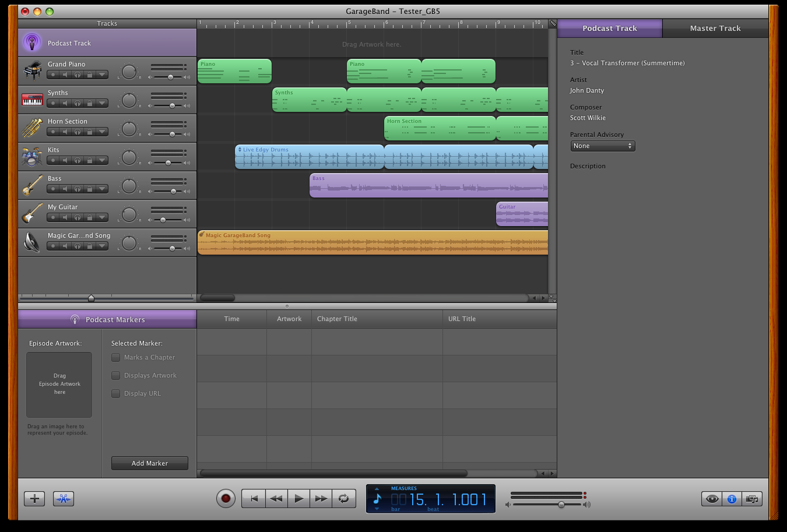This screenshot has height=532, width=787.
Task: Select the Magic GarageBand Song orange region
Action: tap(373, 242)
